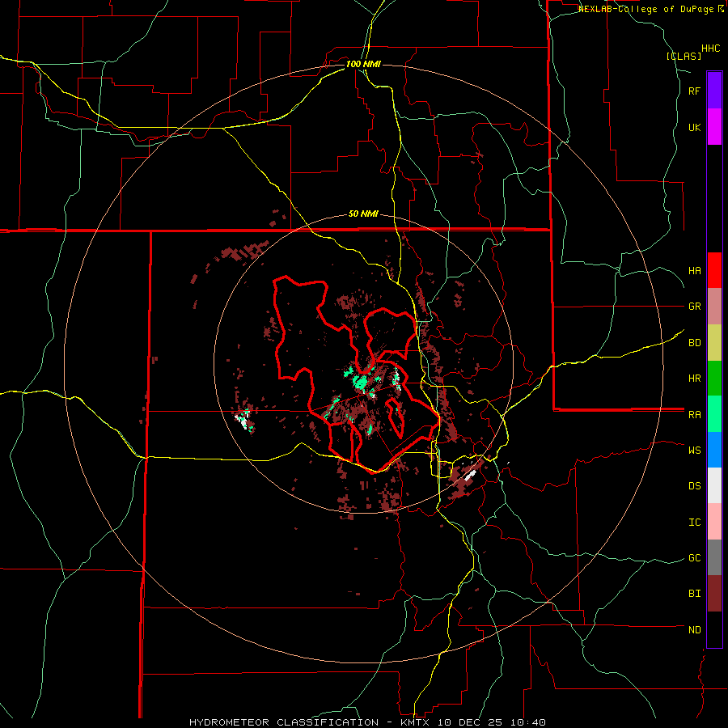This screenshot has width=728, height=728.
Task: Click the BD legend label
Action: coord(694,343)
